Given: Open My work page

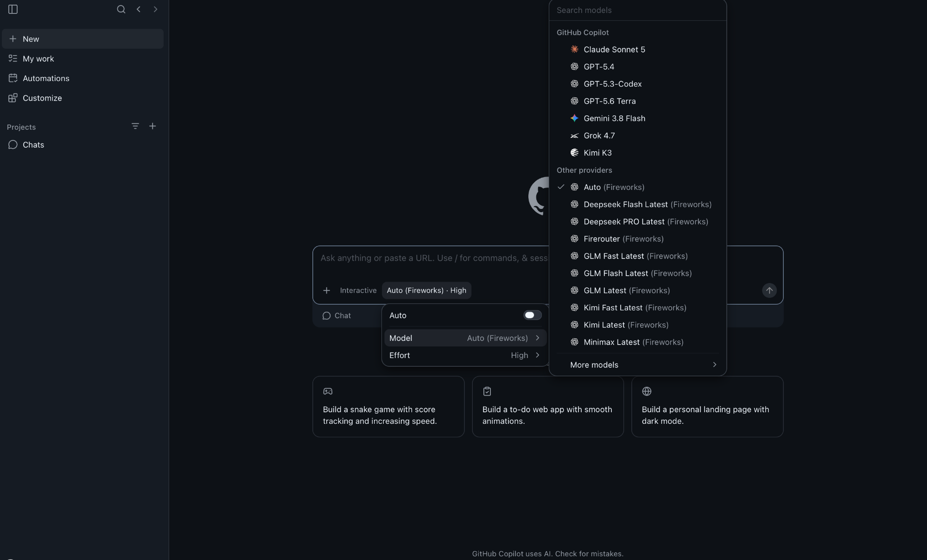Looking at the screenshot, I should click(83, 58).
